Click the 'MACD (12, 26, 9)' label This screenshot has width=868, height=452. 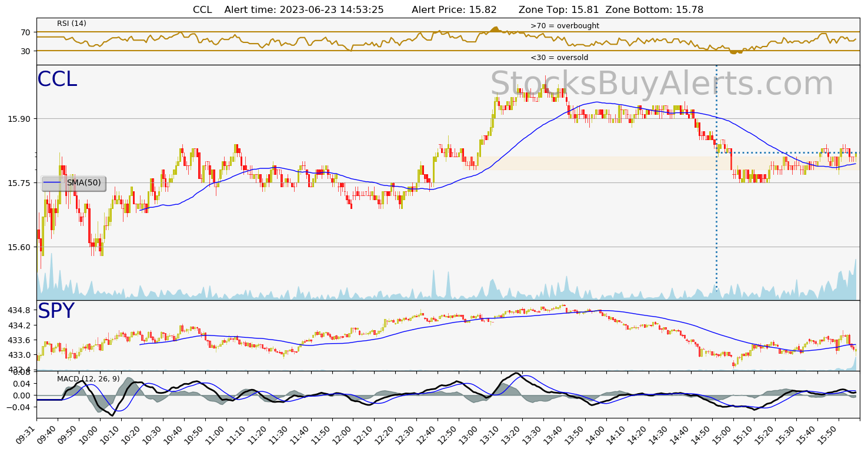[88, 378]
